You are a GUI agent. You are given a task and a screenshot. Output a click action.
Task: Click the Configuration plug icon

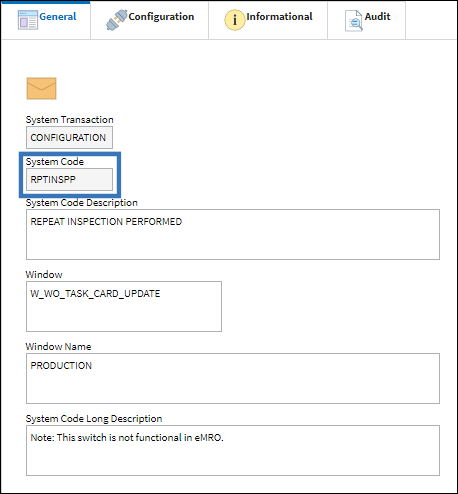pos(117,20)
